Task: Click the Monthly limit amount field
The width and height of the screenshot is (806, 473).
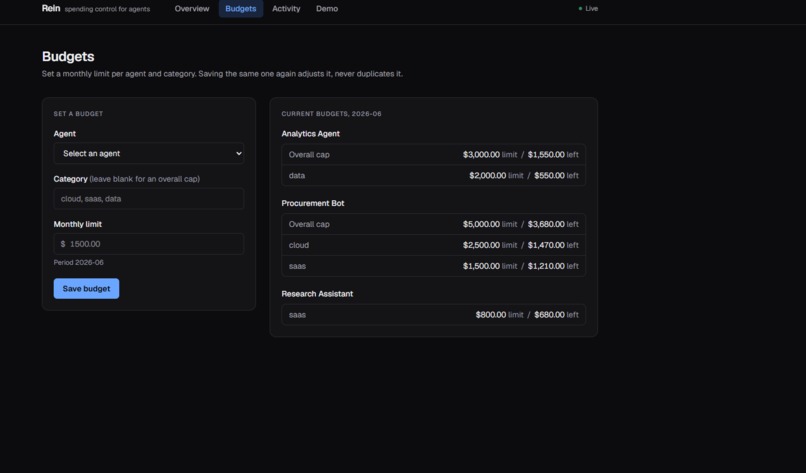Action: pos(149,244)
